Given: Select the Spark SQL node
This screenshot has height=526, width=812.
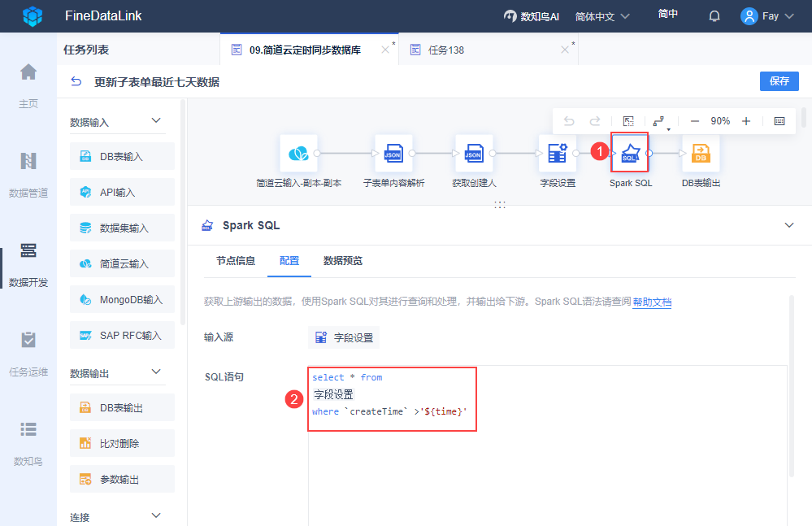Looking at the screenshot, I should [x=630, y=153].
